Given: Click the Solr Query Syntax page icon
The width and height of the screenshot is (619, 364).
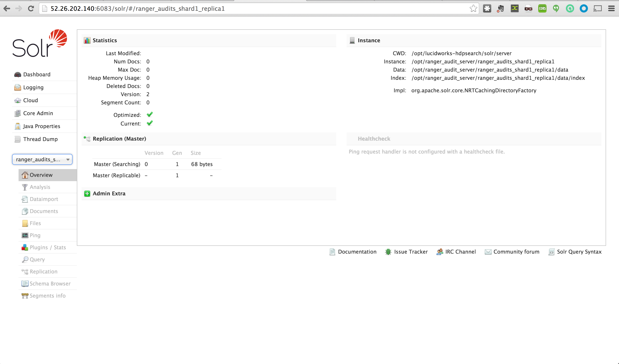Looking at the screenshot, I should (x=551, y=252).
